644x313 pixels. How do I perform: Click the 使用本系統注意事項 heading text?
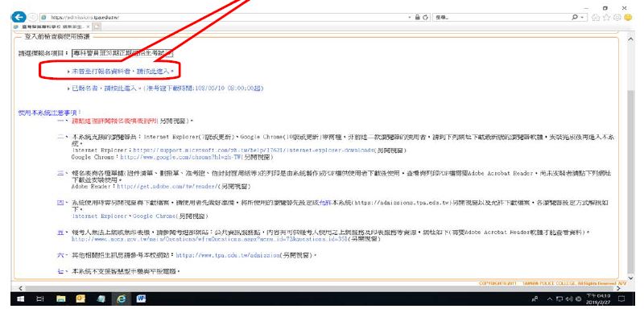[x=50, y=112]
